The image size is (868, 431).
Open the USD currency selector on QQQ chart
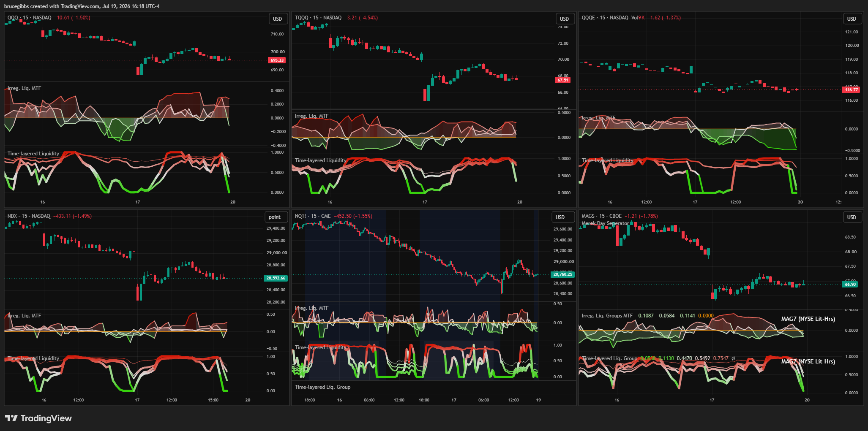click(x=277, y=19)
